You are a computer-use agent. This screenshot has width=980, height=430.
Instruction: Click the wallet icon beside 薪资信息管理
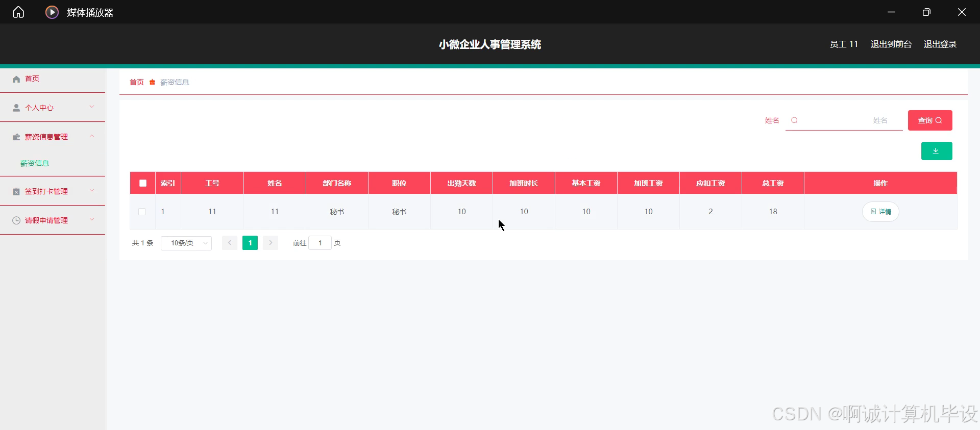coord(16,137)
